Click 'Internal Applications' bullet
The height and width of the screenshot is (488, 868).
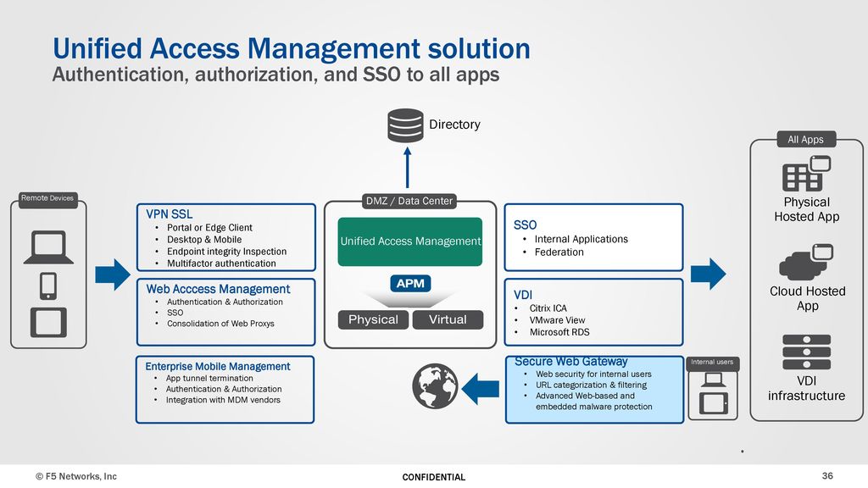[x=581, y=239]
